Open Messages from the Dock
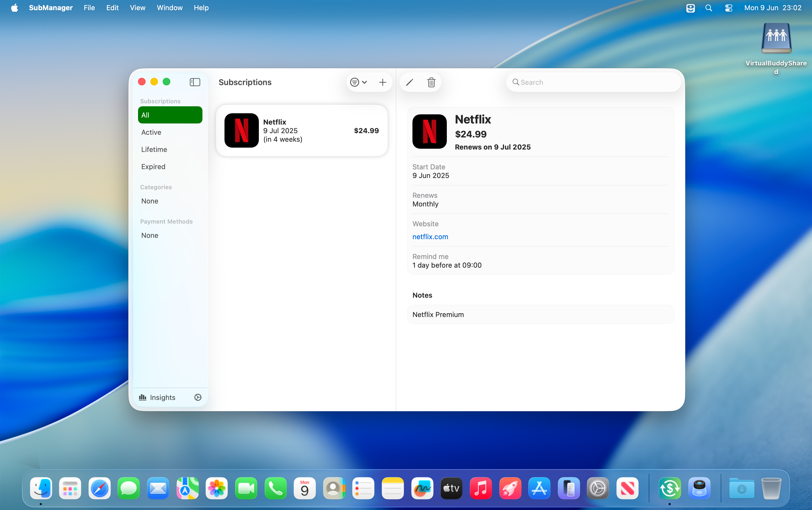812x510 pixels. click(129, 488)
